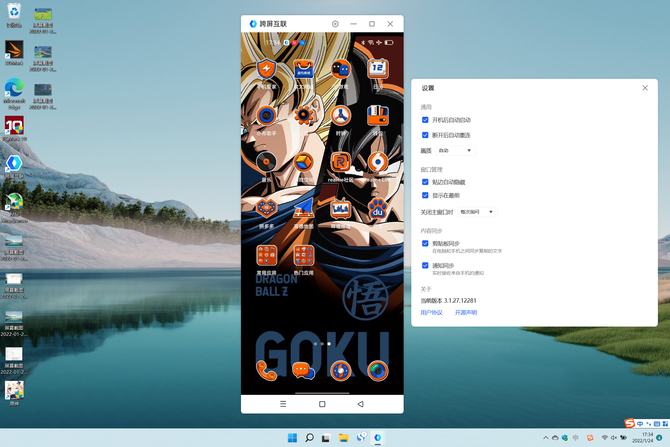Open the User Agreement link
This screenshot has width=670, height=447.
(431, 312)
